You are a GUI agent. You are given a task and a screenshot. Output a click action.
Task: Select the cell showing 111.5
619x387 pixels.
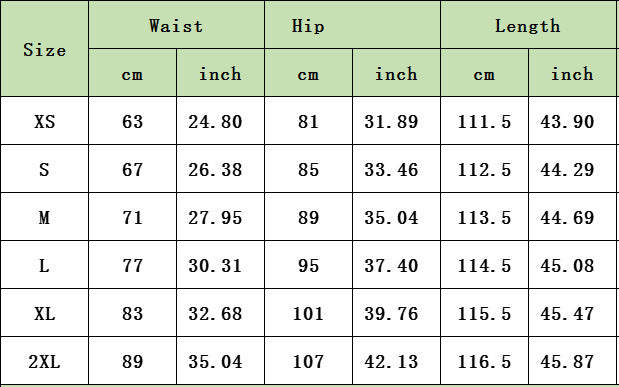click(x=484, y=121)
